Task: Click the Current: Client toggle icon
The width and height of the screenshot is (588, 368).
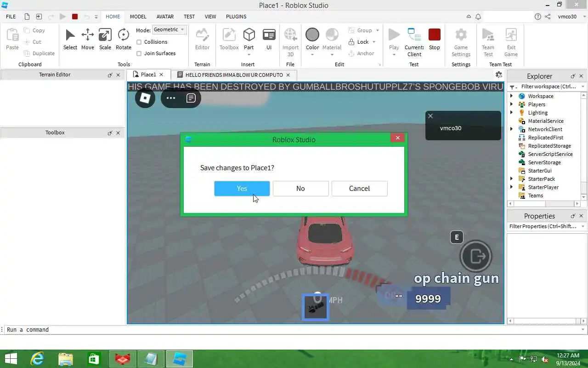Action: pos(414,35)
